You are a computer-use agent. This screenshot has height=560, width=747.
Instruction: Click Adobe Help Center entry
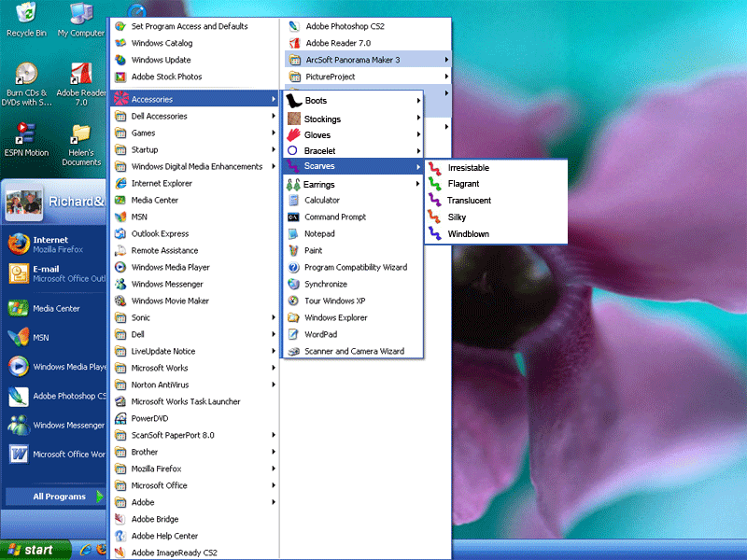tap(194, 536)
